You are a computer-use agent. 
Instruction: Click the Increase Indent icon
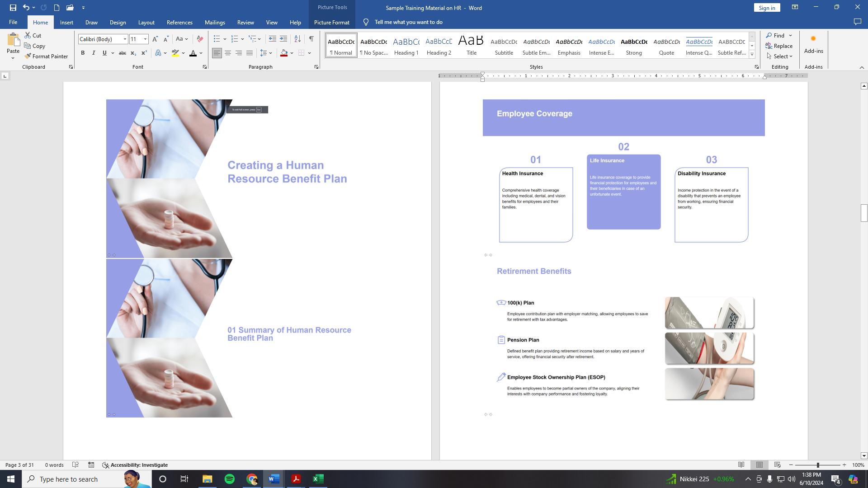(x=283, y=39)
